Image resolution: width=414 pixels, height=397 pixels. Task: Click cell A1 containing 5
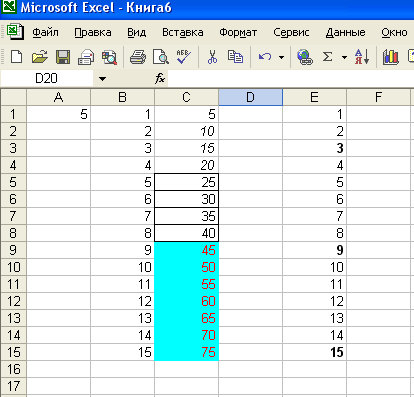58,114
